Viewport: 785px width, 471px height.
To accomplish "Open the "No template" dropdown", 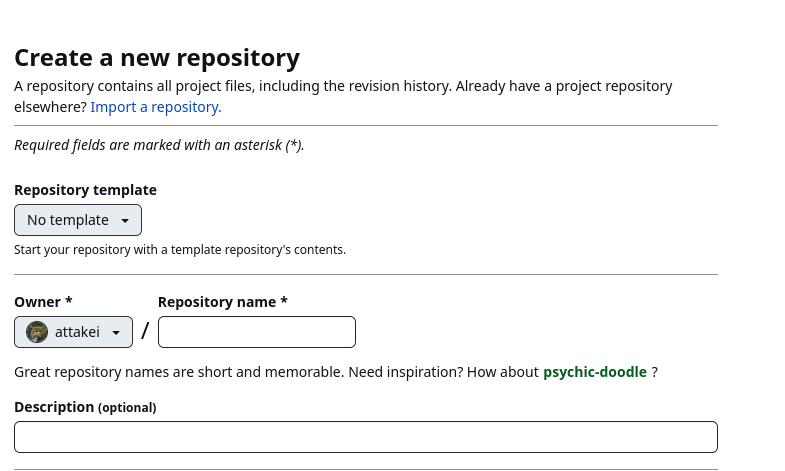I will tap(77, 220).
